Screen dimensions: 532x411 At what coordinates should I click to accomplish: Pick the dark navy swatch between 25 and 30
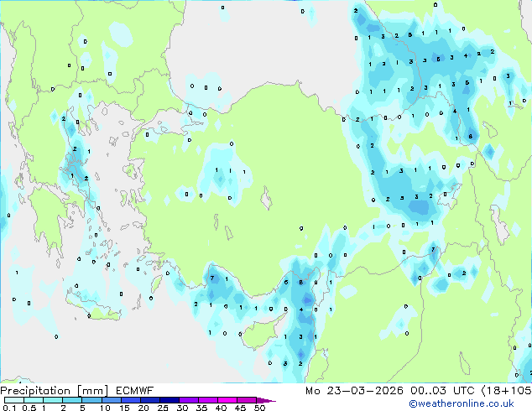tap(169, 400)
